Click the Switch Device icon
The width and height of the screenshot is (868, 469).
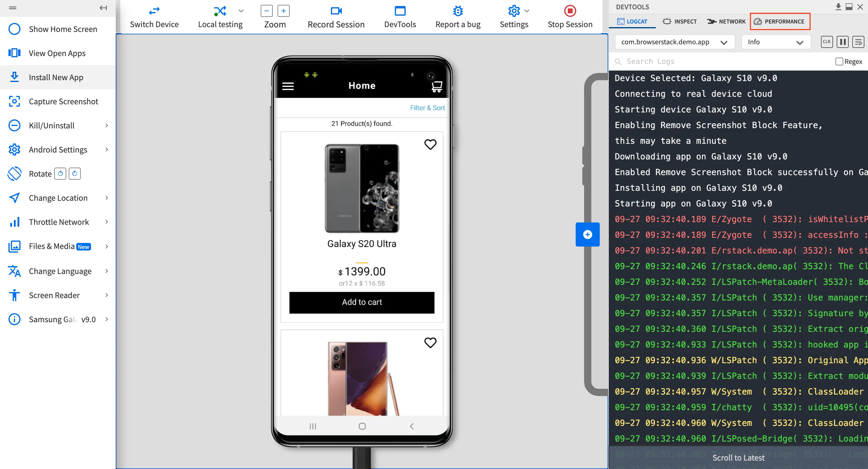[x=154, y=11]
